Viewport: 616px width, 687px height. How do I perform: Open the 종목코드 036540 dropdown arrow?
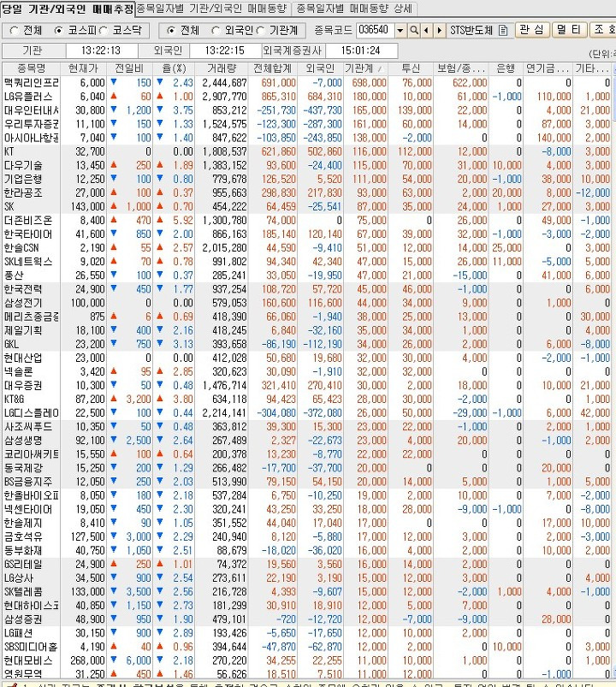pos(400,30)
